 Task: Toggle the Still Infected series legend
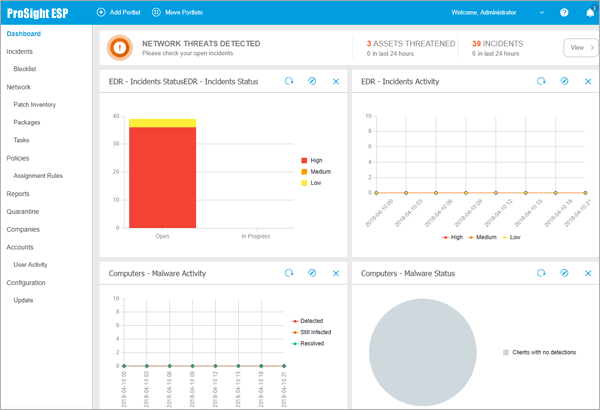(311, 332)
